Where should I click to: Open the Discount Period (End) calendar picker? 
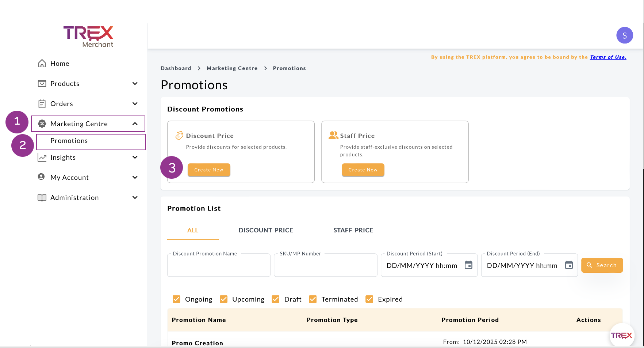[x=569, y=265]
